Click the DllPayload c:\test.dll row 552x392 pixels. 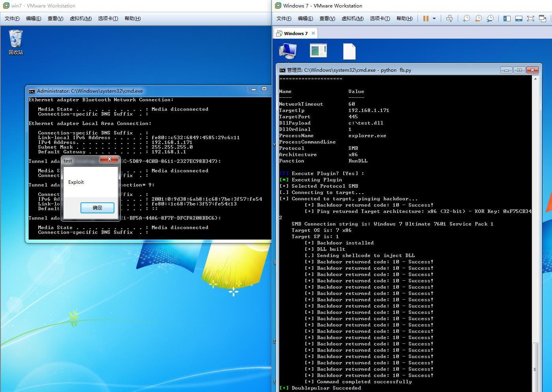point(331,123)
